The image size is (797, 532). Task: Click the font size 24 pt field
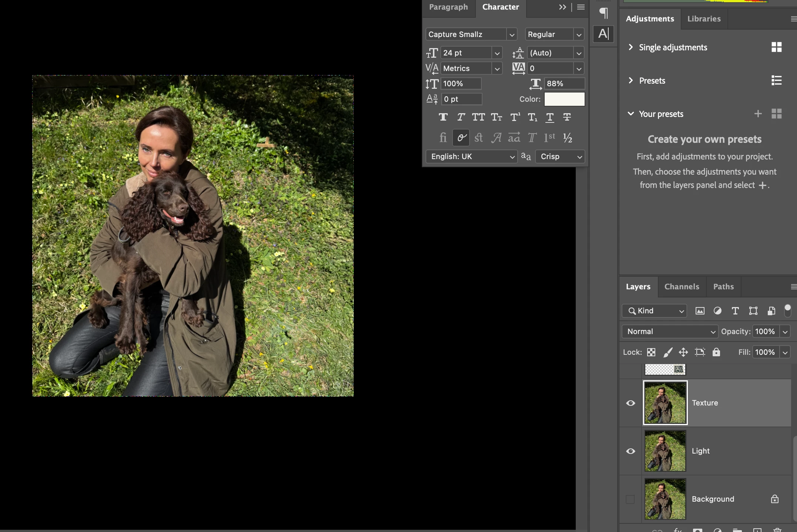(466, 53)
